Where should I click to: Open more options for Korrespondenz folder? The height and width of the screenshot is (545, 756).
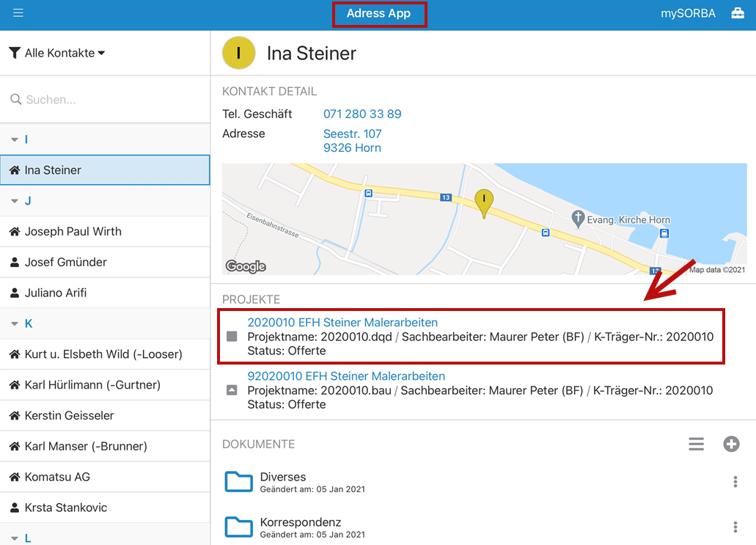pyautogui.click(x=735, y=527)
